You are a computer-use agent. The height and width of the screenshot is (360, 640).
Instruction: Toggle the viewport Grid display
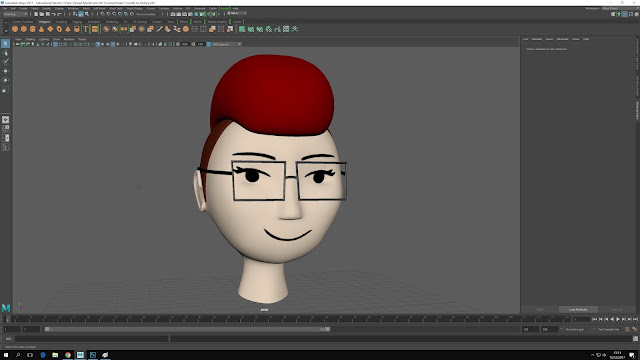pos(55,44)
